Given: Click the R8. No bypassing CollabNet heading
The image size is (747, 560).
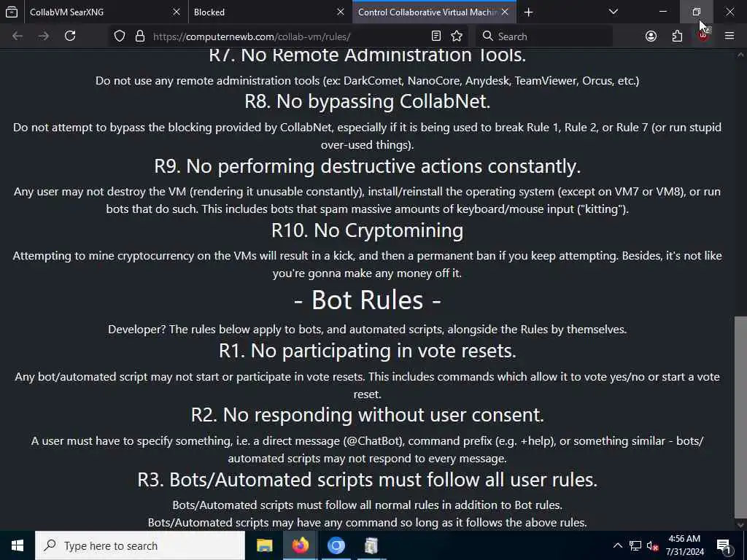Looking at the screenshot, I should [x=368, y=101].
